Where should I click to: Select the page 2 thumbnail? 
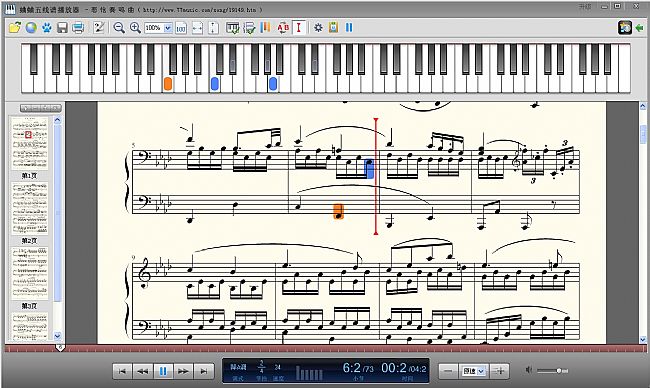click(x=29, y=208)
